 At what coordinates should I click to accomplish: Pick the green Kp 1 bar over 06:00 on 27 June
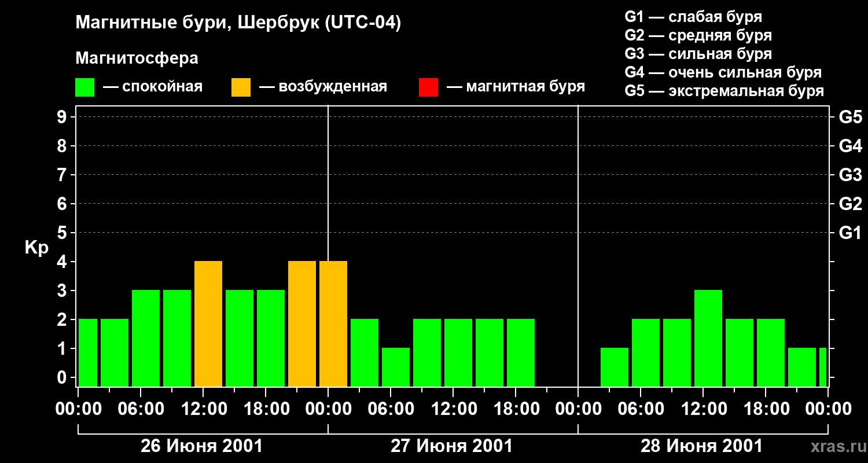pos(396,367)
